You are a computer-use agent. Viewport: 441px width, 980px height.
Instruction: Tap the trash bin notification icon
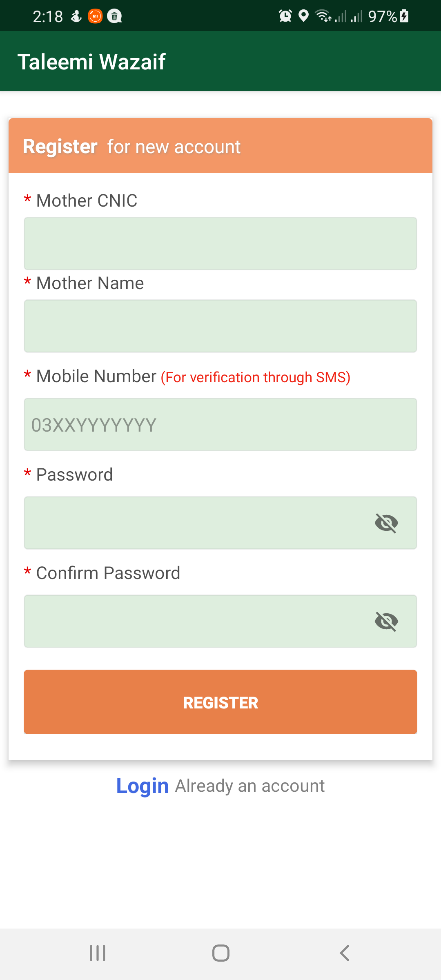[114, 16]
